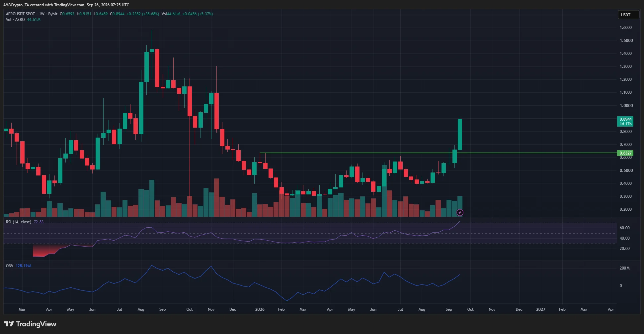Image resolution: width=644 pixels, height=334 pixels.
Task: Select the OBV indicator label
Action: (10, 266)
